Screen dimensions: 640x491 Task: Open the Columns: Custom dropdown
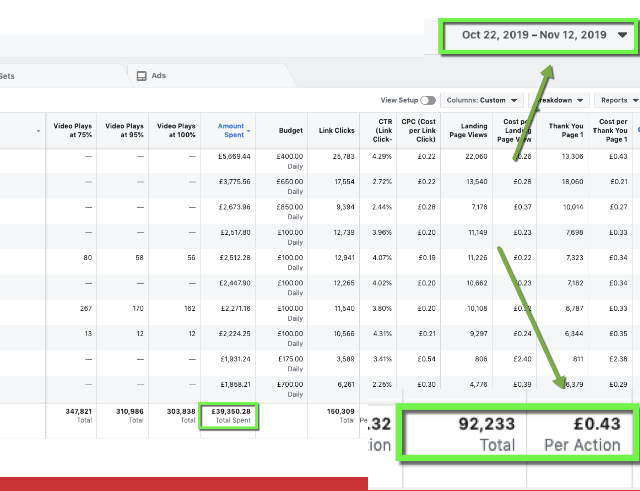[482, 100]
